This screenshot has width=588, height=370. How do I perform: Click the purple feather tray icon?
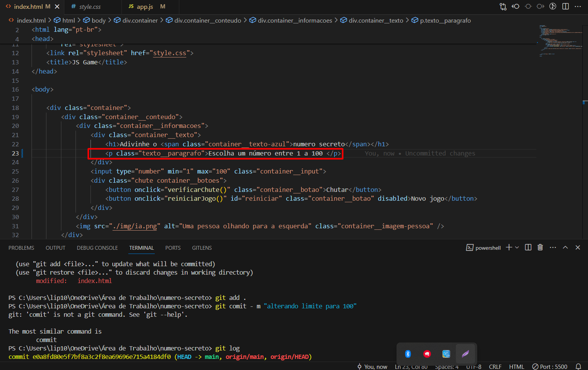(x=465, y=354)
